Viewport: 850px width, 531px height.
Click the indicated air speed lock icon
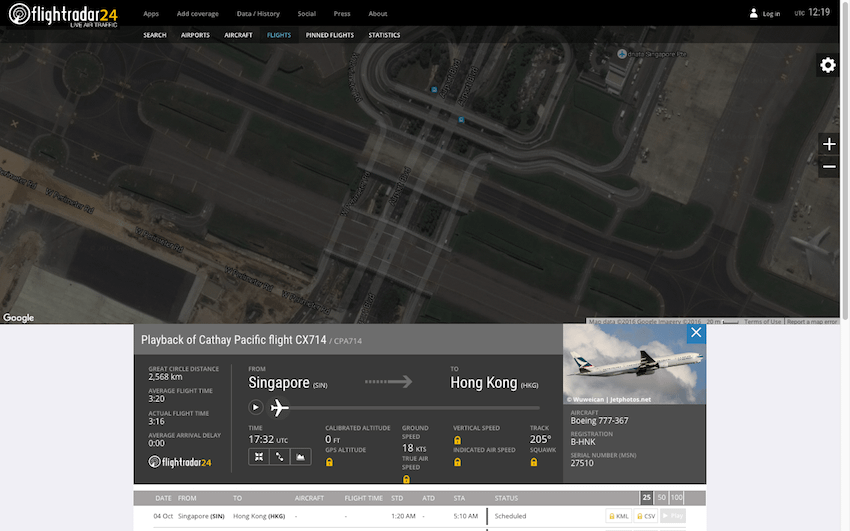click(458, 462)
